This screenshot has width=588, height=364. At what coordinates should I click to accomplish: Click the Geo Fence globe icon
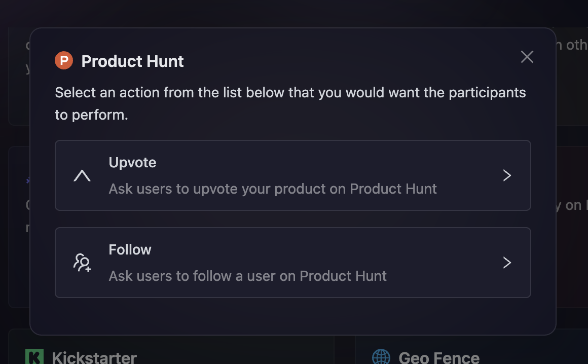click(x=381, y=357)
